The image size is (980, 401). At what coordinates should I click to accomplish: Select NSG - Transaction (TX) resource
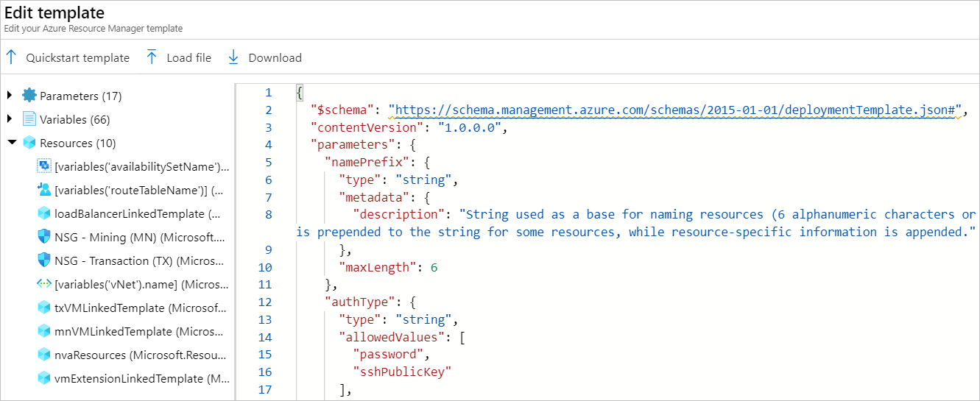click(136, 260)
